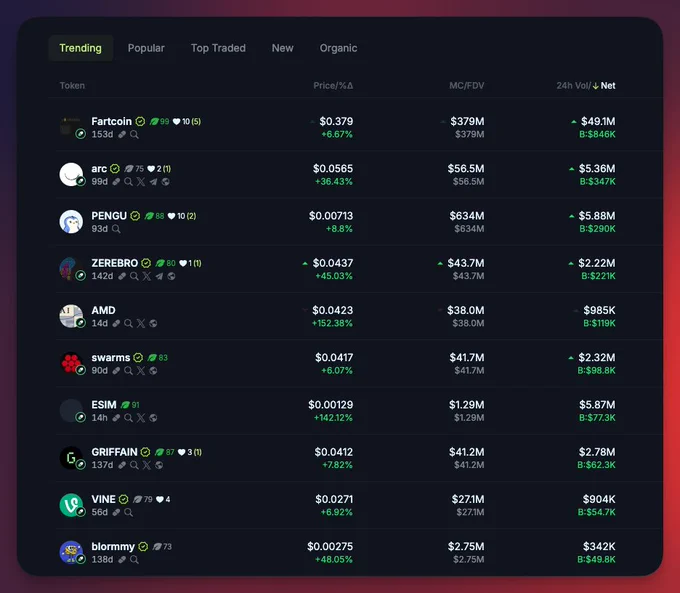The height and width of the screenshot is (593, 680).
Task: Open ESIM's website globe icon
Action: coord(153,418)
